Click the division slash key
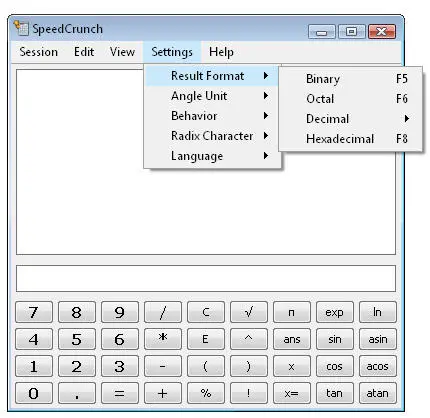Screen dimensions: 430x418 (163, 312)
